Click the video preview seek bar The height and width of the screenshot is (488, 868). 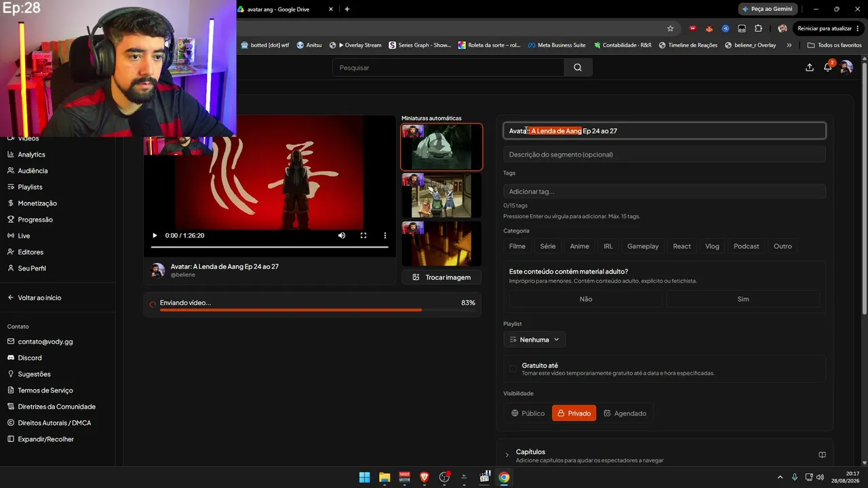point(269,247)
